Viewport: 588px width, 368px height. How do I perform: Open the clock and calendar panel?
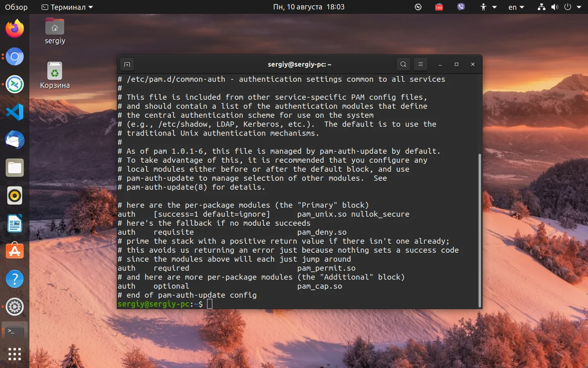tap(309, 7)
